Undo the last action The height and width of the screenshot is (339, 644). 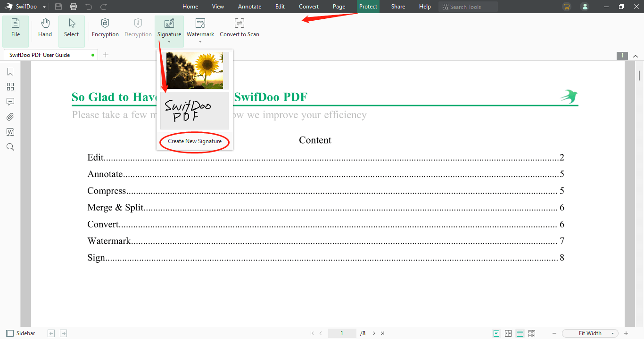[89, 7]
